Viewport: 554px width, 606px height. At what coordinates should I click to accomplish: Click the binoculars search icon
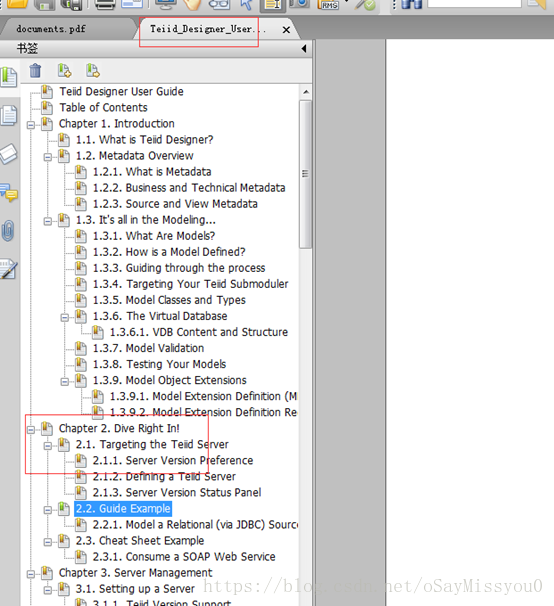tap(411, 4)
